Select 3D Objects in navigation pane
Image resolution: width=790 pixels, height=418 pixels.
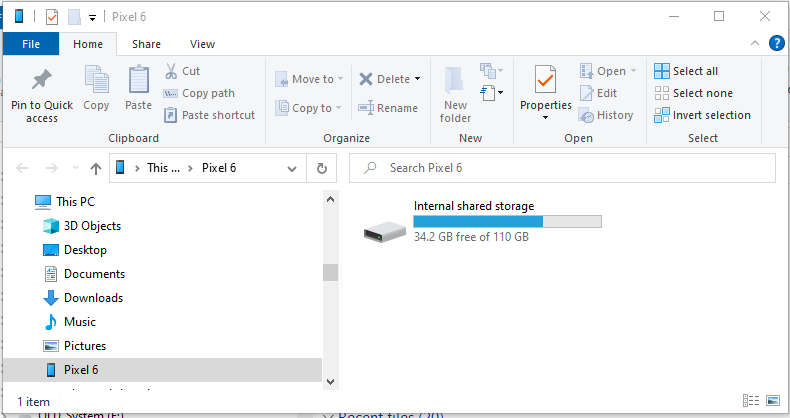coord(82,226)
